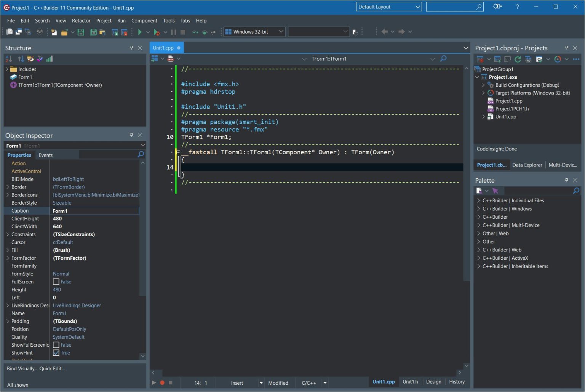The image size is (585, 392).
Task: Open a project using the Open folder icon
Action: [x=64, y=32]
